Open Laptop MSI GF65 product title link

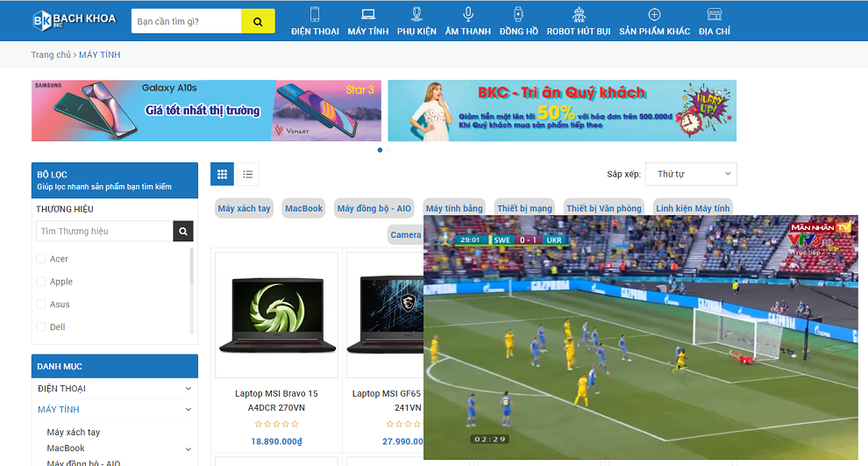(x=388, y=400)
